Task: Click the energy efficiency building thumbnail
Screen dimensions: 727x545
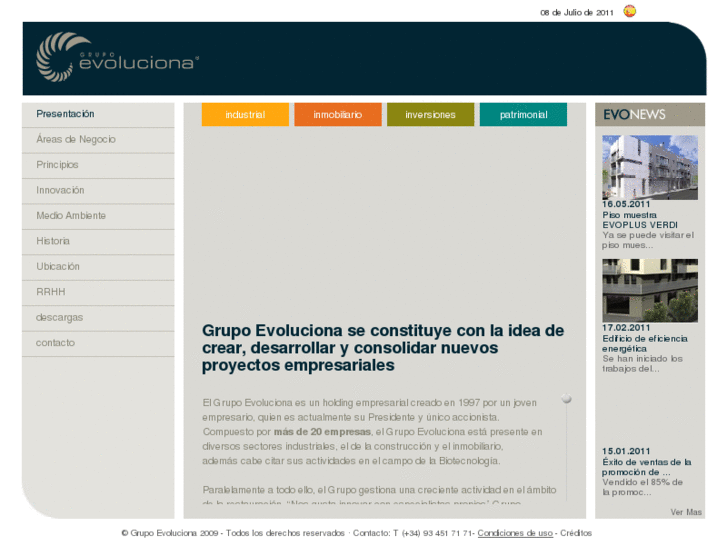Action: tap(649, 290)
